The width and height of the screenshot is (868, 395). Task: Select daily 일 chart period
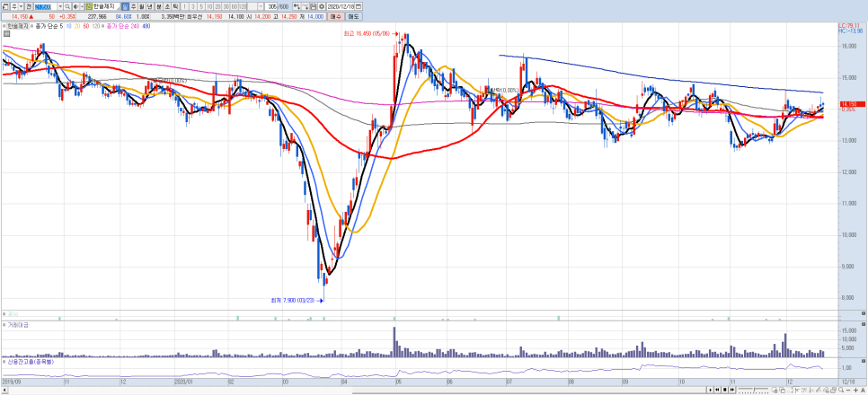[x=125, y=6]
